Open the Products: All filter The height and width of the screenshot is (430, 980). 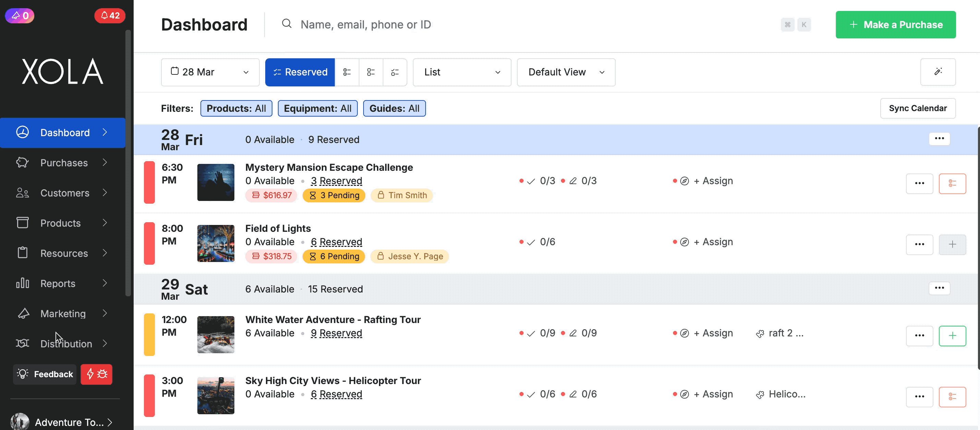point(236,108)
